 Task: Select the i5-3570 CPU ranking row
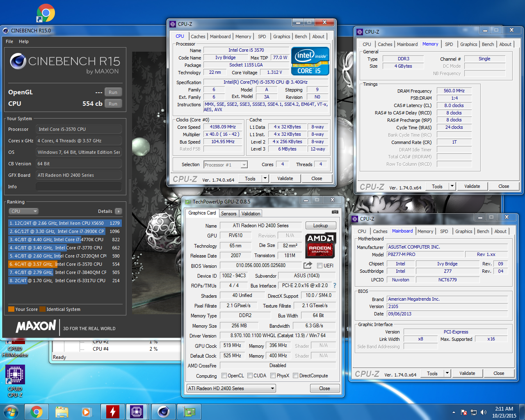65,264
